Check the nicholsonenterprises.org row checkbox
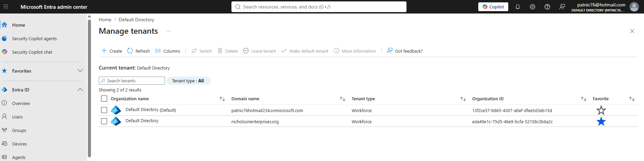This screenshot has width=644, height=161. [x=104, y=121]
